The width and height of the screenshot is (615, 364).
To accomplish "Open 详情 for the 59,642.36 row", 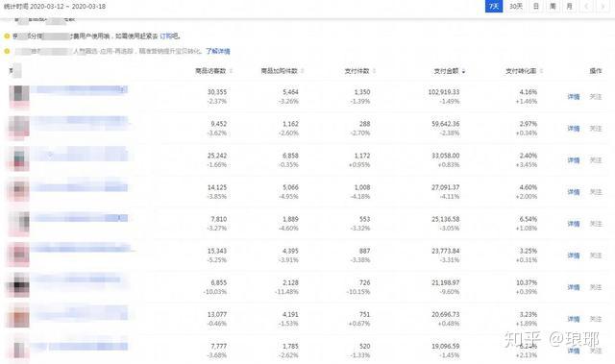I will click(x=574, y=128).
